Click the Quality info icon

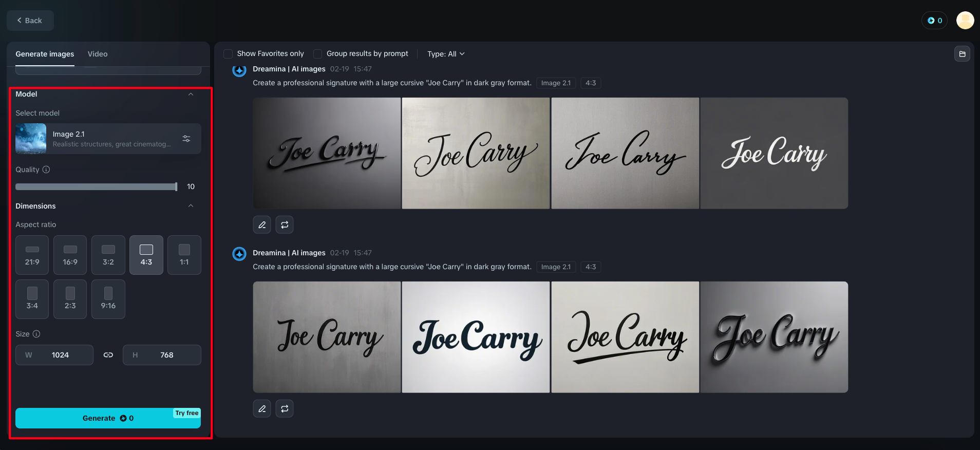point(46,170)
